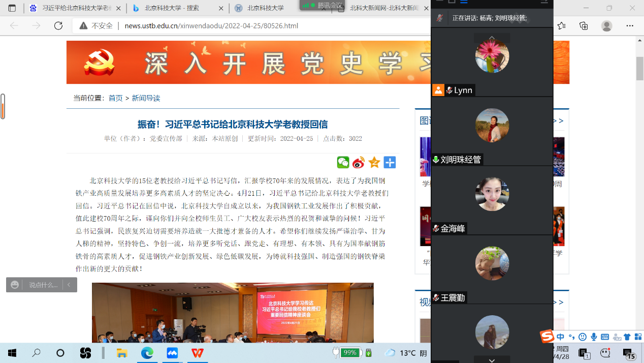
Task: Share article via the WeChat icon
Action: click(343, 162)
